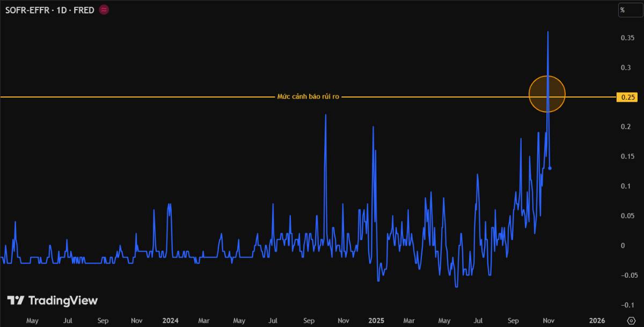Click the 0.15 value on price scale
Image resolution: width=644 pixels, height=327 pixels.
point(628,157)
